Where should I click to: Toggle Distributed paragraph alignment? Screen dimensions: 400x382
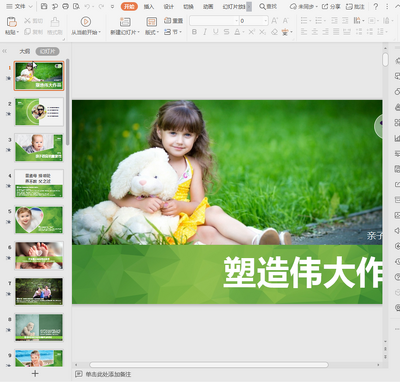(347, 32)
